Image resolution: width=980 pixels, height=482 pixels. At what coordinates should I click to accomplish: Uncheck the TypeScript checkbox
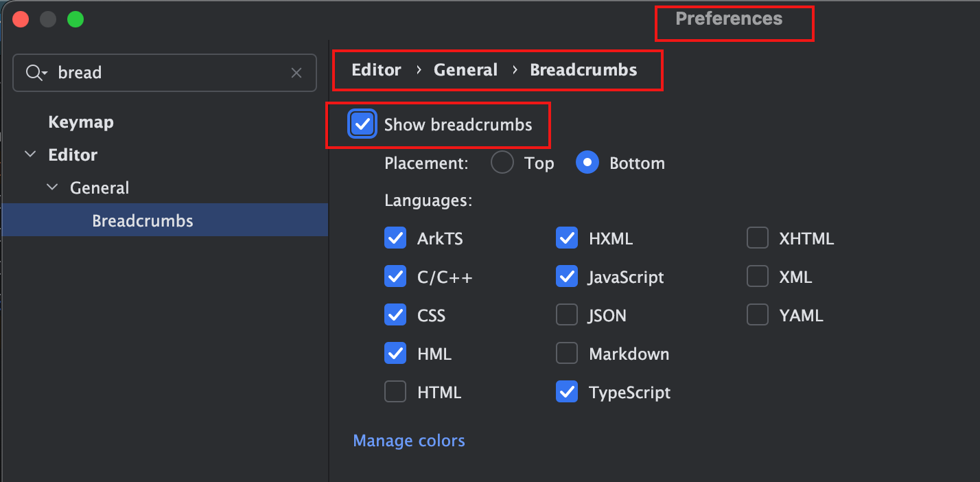567,392
